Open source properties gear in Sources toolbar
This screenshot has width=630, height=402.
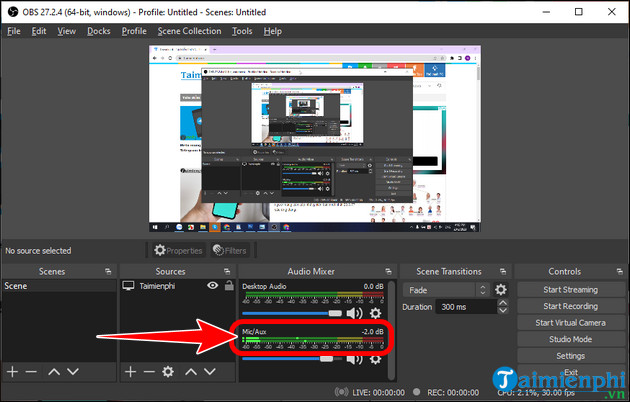(x=168, y=371)
